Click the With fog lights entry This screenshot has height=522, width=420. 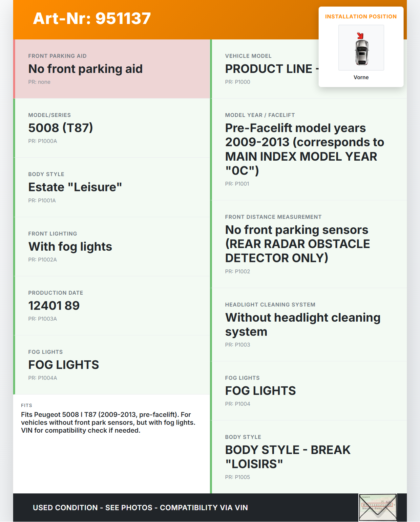click(x=70, y=246)
